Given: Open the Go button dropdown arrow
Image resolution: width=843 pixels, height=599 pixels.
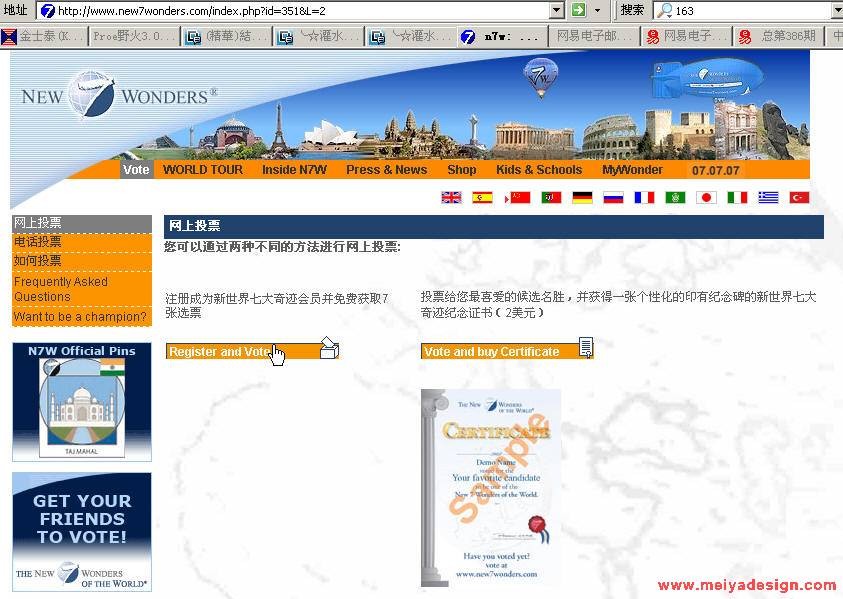Looking at the screenshot, I should [597, 10].
